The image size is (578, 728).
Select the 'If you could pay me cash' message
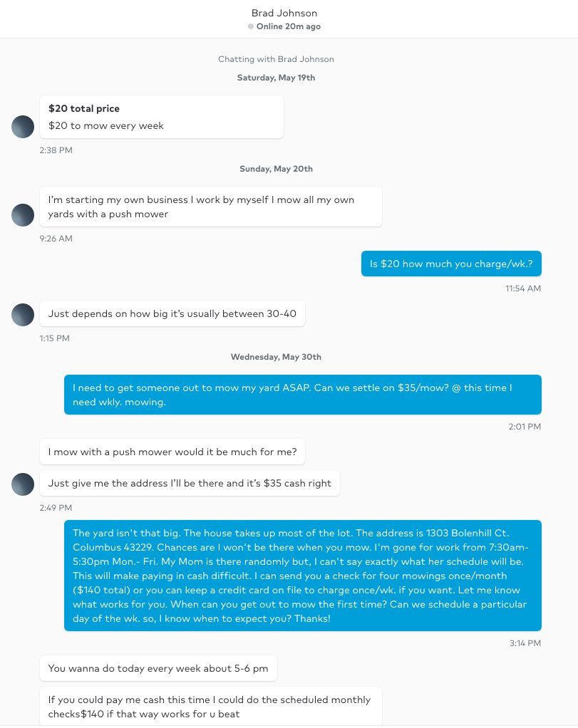(x=210, y=706)
